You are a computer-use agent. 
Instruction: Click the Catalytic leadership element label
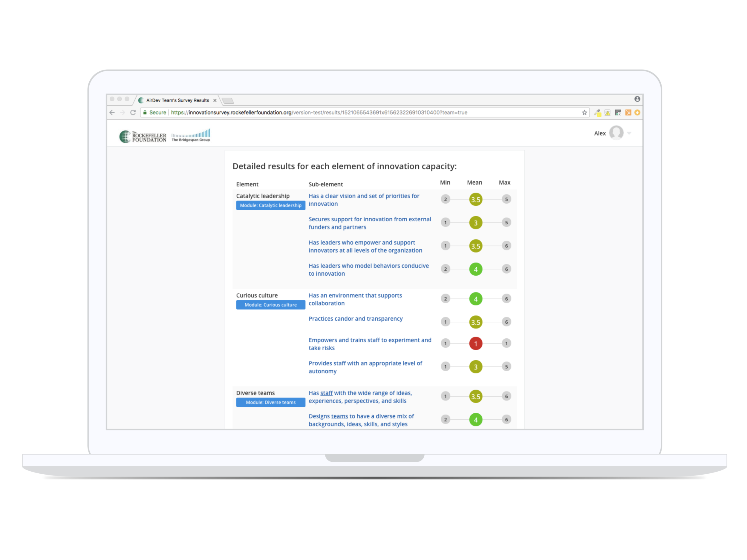[263, 196]
